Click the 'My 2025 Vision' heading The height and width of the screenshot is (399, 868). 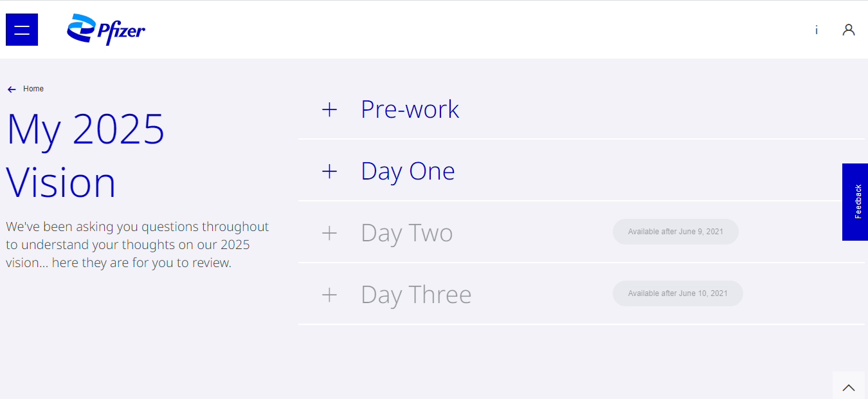pos(86,155)
